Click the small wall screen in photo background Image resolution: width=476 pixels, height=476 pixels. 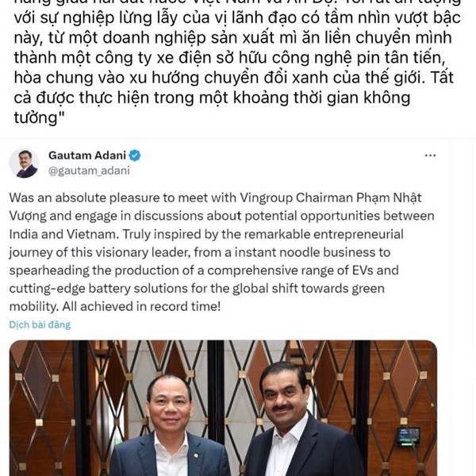(409, 436)
